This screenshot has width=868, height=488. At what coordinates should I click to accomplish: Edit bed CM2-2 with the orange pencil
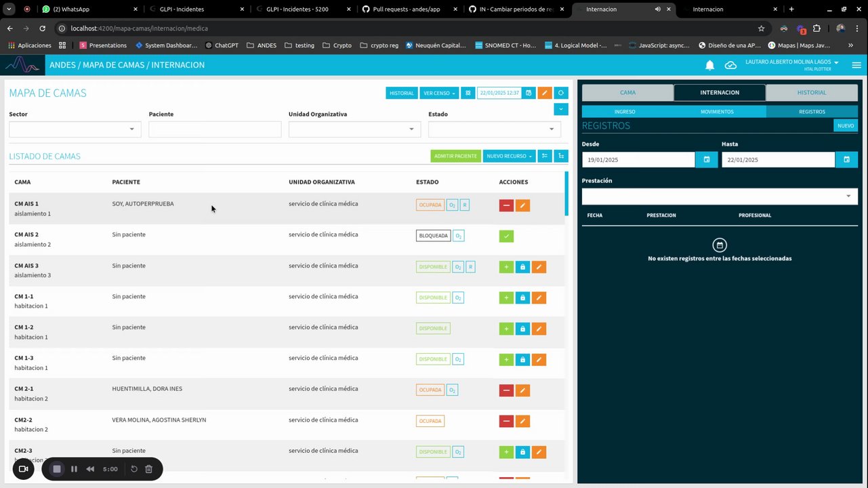[522, 421]
